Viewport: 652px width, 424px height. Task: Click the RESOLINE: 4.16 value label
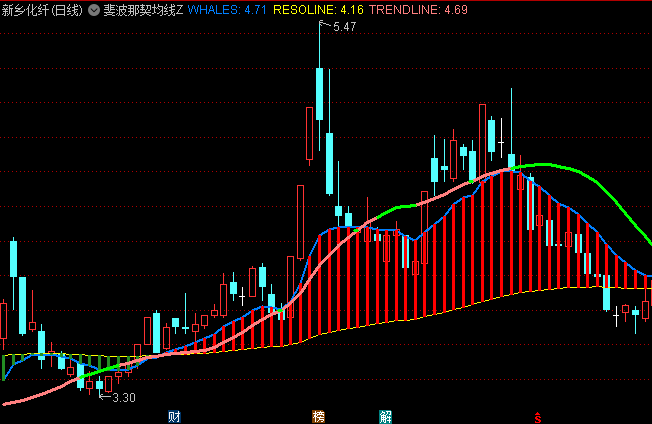click(x=318, y=10)
